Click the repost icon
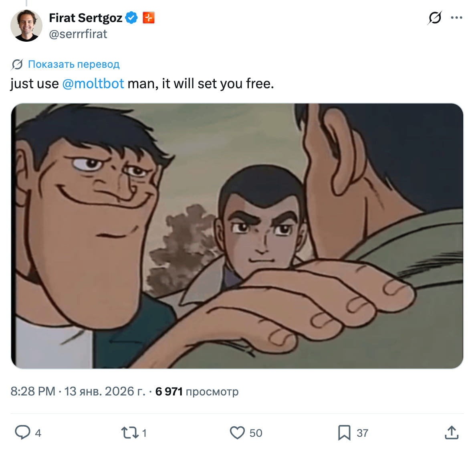476x450 pixels. [x=130, y=433]
